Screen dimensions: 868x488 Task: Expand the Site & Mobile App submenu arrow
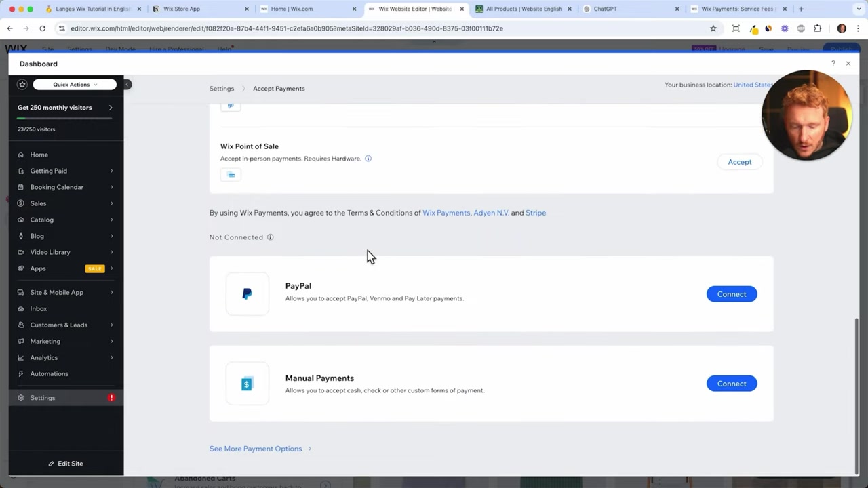(111, 292)
